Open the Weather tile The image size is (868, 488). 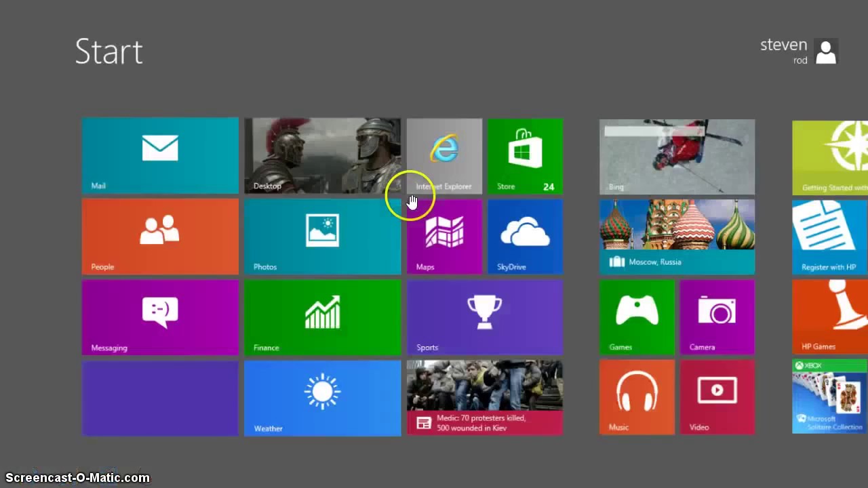point(323,398)
